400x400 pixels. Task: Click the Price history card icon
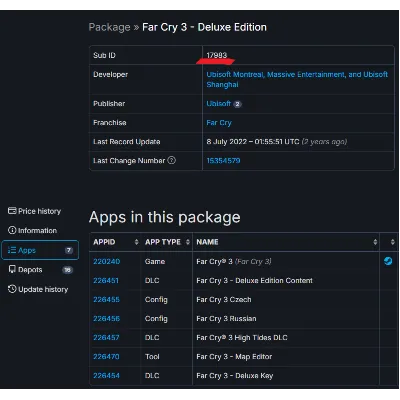[12, 211]
